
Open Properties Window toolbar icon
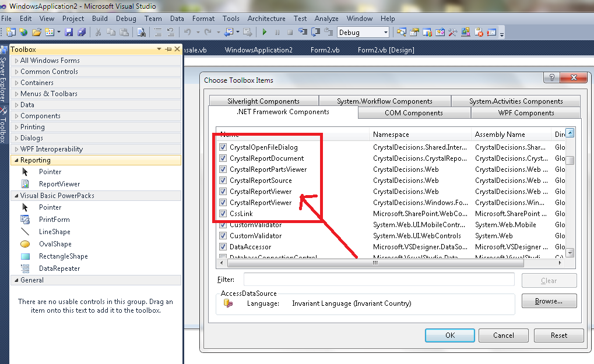tap(414, 33)
